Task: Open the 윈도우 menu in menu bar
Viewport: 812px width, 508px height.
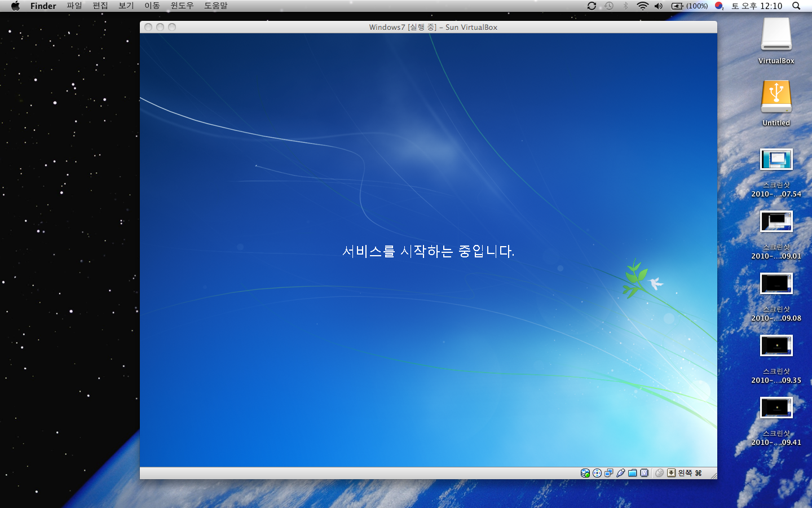Action: (x=182, y=6)
